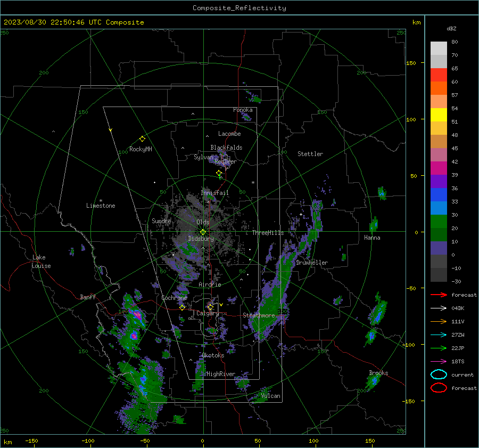Click the Lake Louise label
Screen dimensions: 479x448
coord(41,262)
